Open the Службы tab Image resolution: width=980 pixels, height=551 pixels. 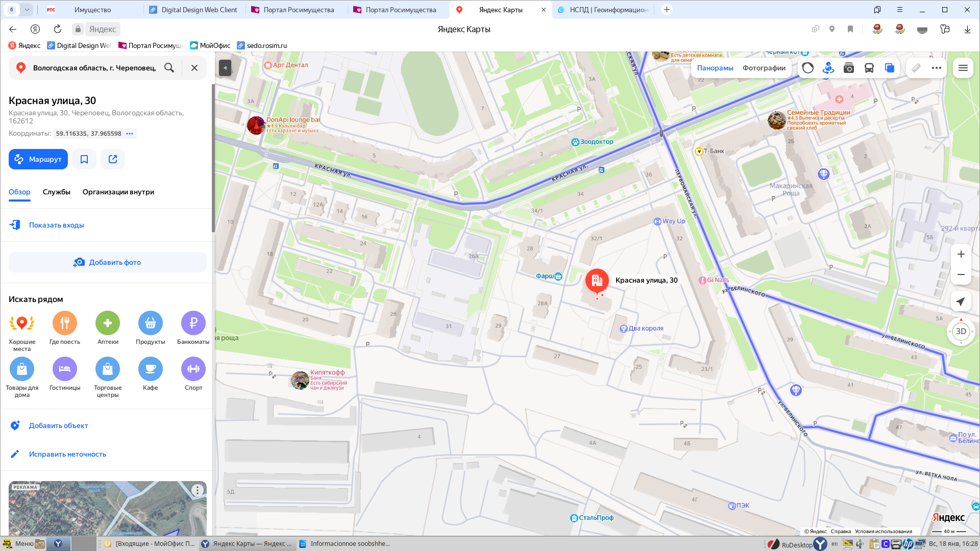pos(57,192)
